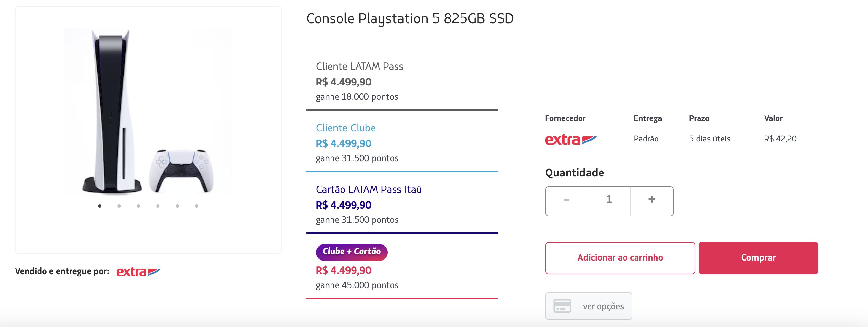Select the fifth image carousel dot
The height and width of the screenshot is (327, 868).
click(x=177, y=206)
